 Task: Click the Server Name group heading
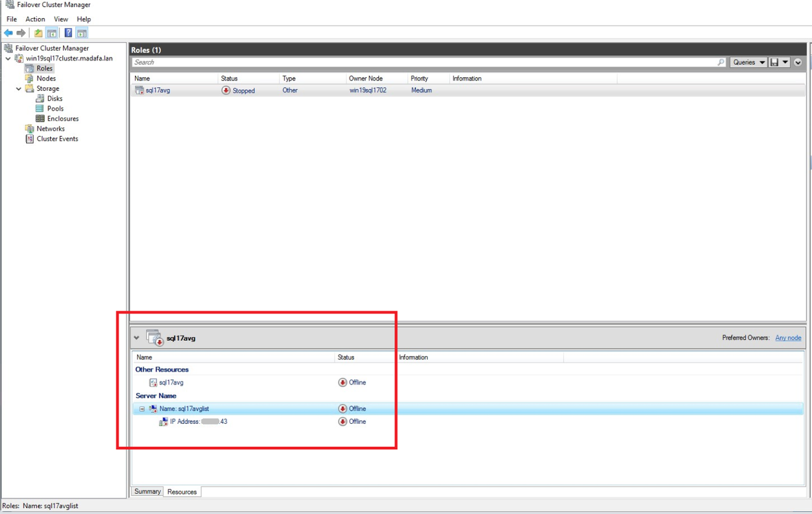156,395
